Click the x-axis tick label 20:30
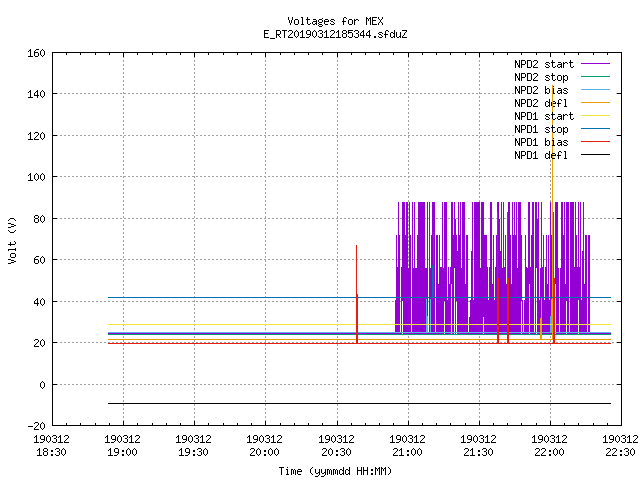Image resolution: width=640 pixels, height=480 pixels. tap(336, 452)
